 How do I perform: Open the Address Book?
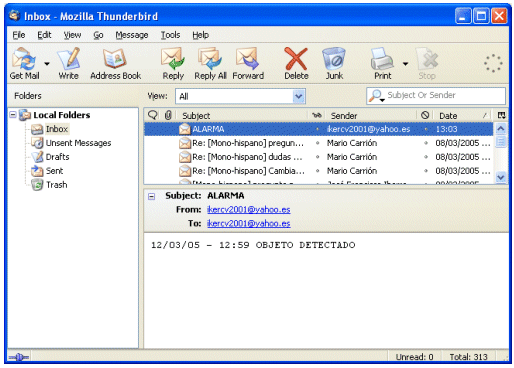[115, 63]
